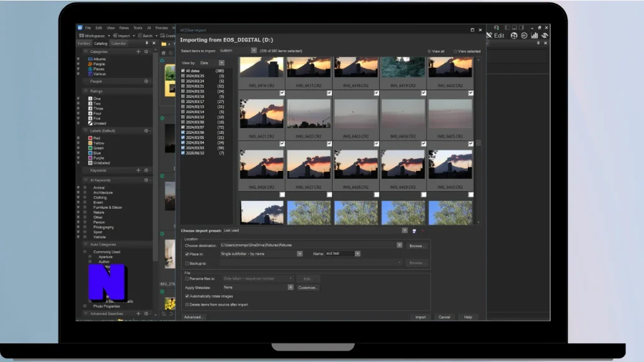
Task: Click the Help button
Action: coord(468,317)
